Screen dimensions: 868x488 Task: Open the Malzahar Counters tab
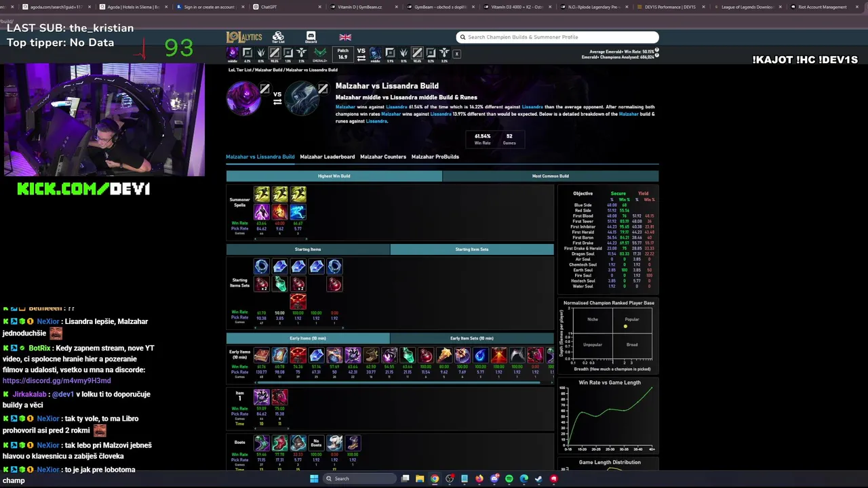point(383,157)
